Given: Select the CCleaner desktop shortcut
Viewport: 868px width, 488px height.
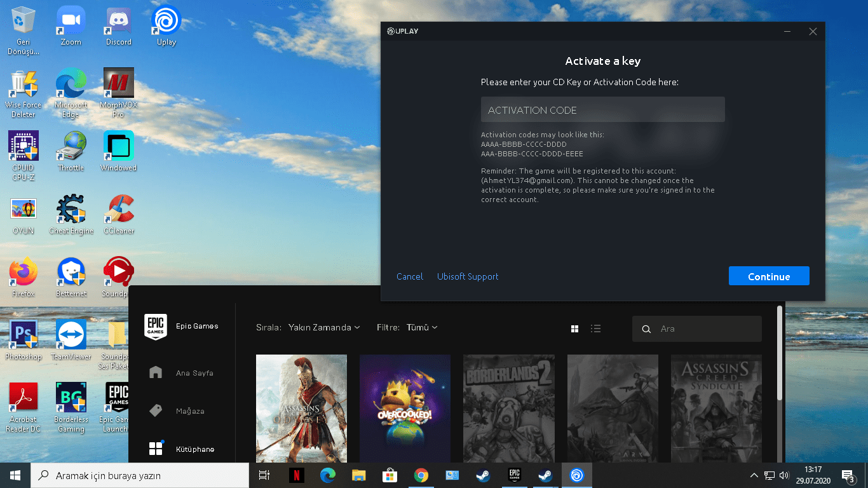Looking at the screenshot, I should pos(119,215).
